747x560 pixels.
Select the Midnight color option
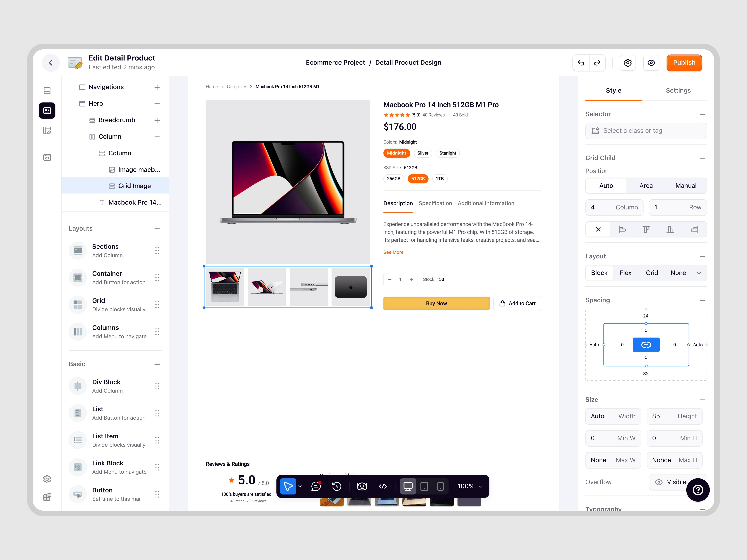point(397,153)
